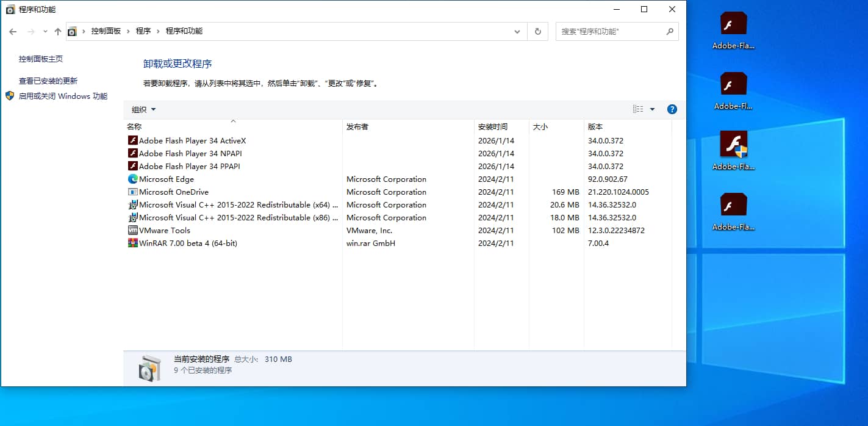
Task: Click the 查看已安装的更新 link
Action: tap(48, 81)
